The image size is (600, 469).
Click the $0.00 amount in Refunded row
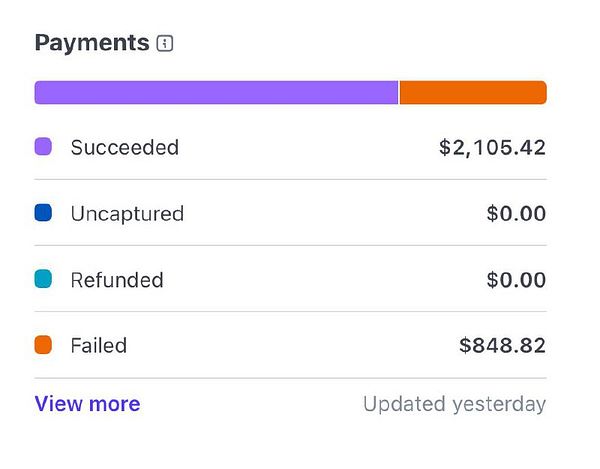pos(516,280)
